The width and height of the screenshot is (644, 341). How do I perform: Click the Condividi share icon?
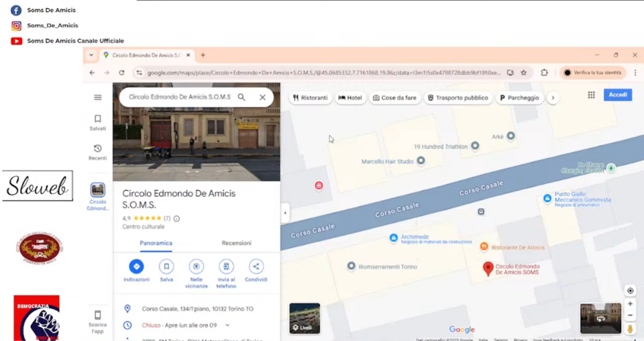(x=256, y=266)
